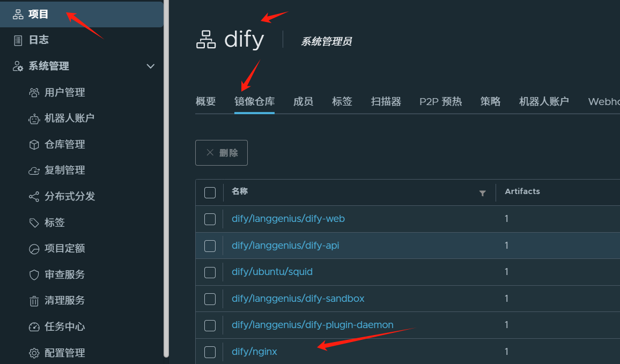Open dify/langgenius/dify-plugin-daemon repository link
This screenshot has height=364, width=620.
coord(312,325)
